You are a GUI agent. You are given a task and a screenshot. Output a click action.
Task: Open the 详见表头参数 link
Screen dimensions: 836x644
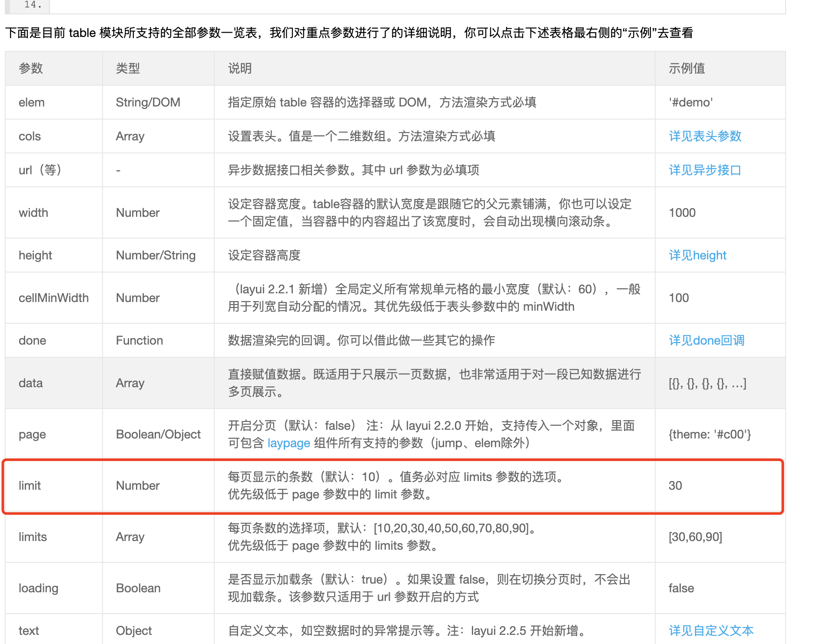tap(705, 136)
